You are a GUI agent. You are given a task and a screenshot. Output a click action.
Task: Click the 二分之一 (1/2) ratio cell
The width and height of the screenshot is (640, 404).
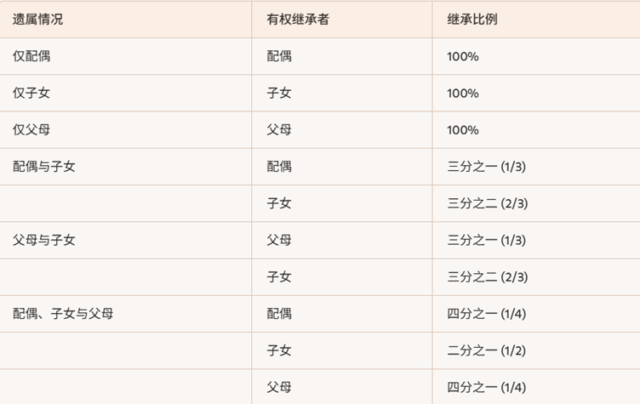(486, 350)
